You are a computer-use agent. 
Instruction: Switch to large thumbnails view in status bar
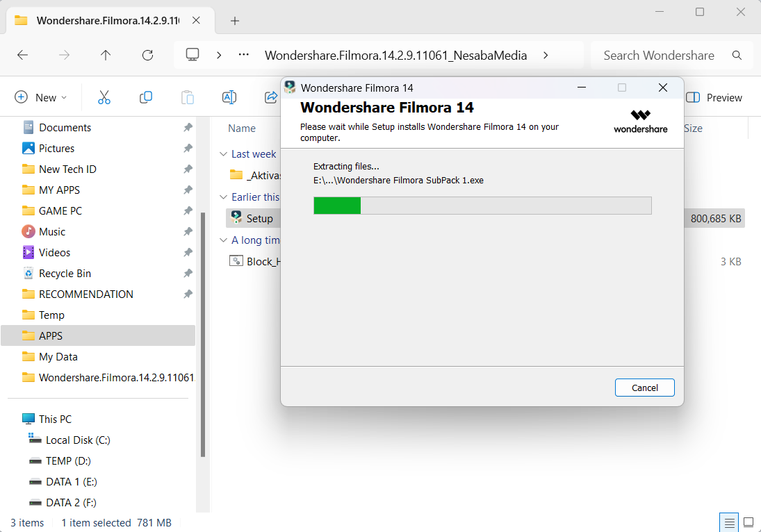(x=748, y=522)
